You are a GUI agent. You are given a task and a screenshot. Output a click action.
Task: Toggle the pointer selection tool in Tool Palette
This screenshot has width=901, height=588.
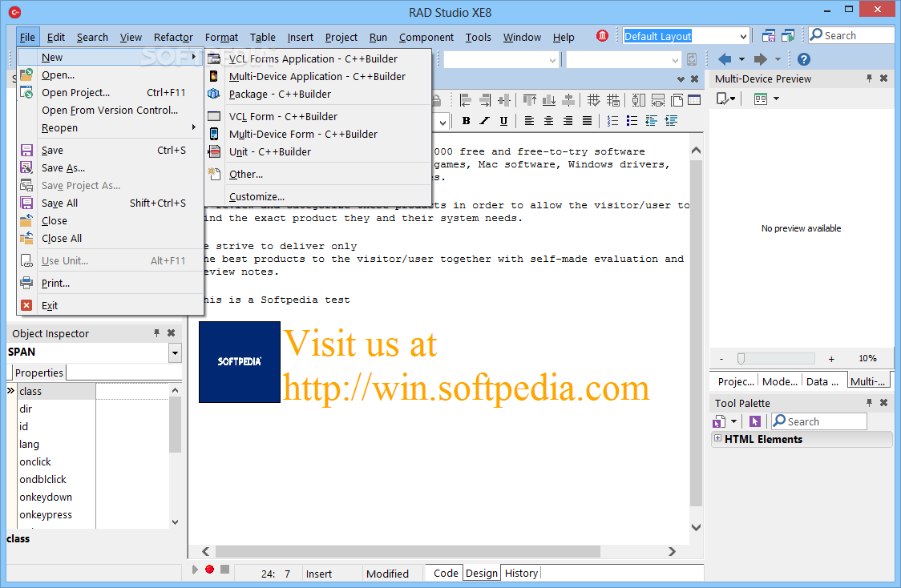pyautogui.click(x=755, y=421)
